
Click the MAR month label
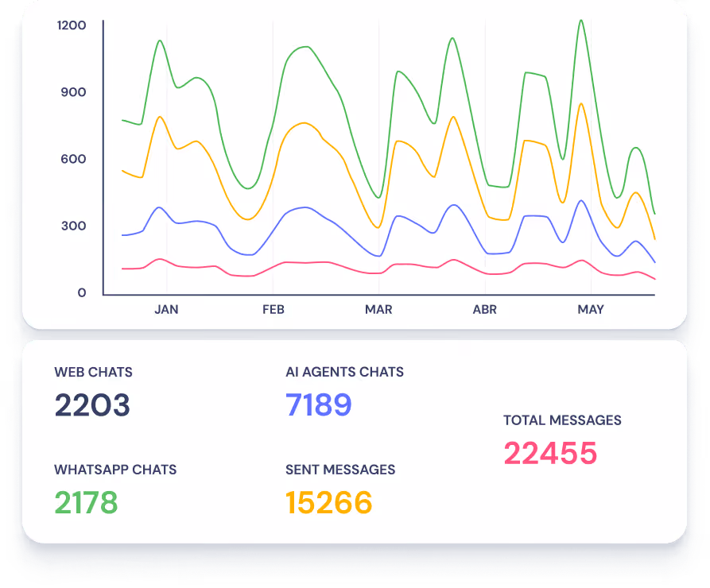coord(378,310)
